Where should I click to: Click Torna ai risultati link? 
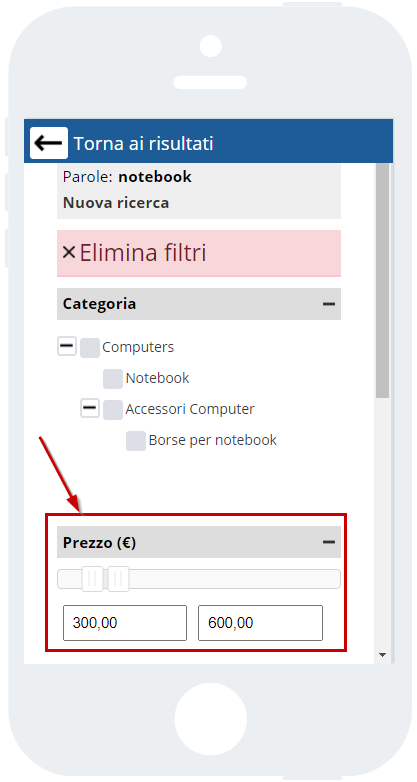pos(144,144)
